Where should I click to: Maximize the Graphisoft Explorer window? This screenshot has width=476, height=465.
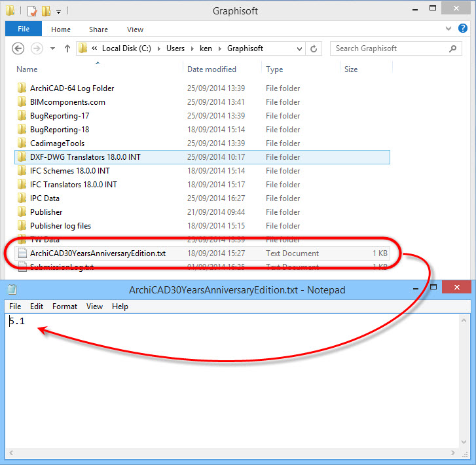point(433,9)
